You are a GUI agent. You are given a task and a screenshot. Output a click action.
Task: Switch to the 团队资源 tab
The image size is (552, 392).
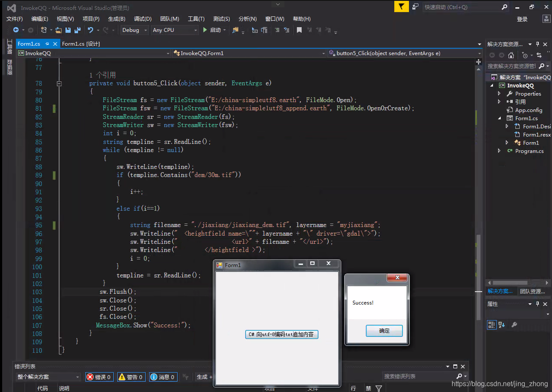click(532, 291)
